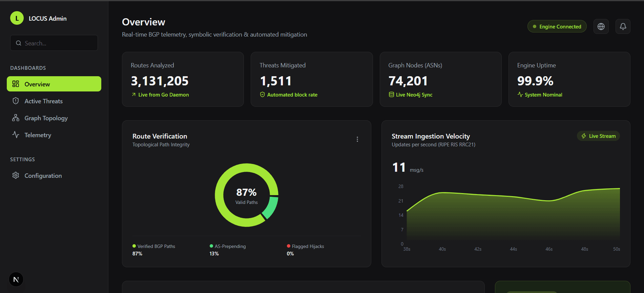
Task: Open Route Verification three-dot menu
Action: [x=357, y=139]
